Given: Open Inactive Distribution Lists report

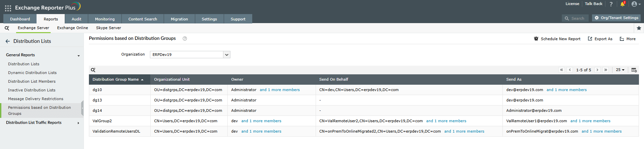Looking at the screenshot, I should coord(32,90).
